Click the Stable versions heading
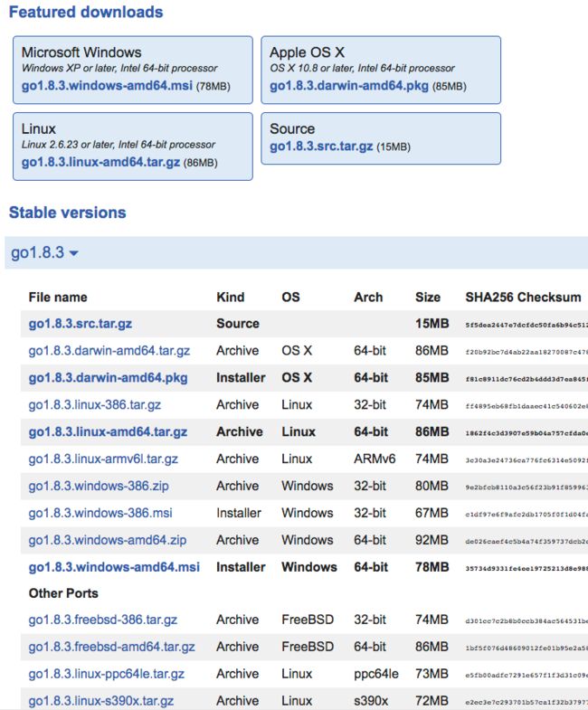Image resolution: width=588 pixels, height=710 pixels. pos(68,213)
